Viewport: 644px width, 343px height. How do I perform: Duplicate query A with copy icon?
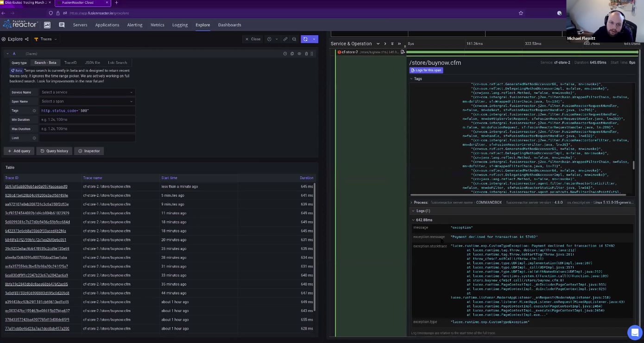pyautogui.click(x=292, y=54)
